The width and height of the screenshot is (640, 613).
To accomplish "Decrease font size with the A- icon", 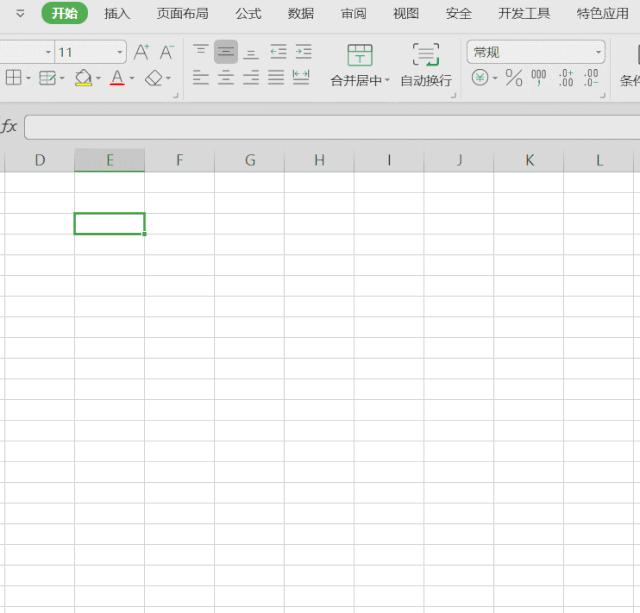I will point(167,52).
